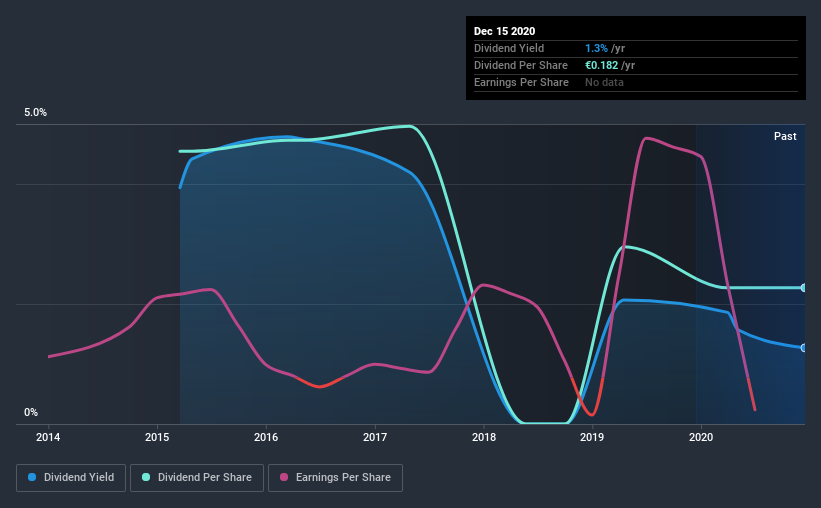Click the 5.0% y-axis label
The width and height of the screenshot is (821, 508).
point(35,112)
